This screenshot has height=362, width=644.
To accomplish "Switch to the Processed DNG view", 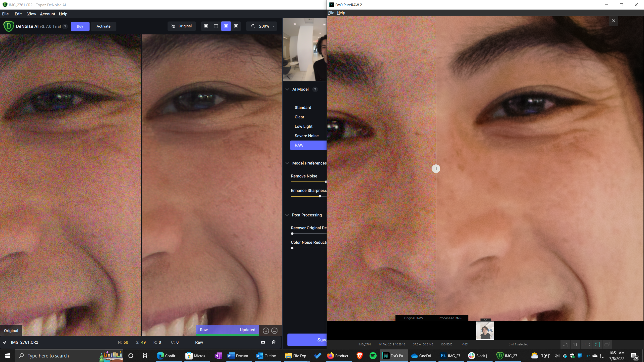I will (450, 318).
